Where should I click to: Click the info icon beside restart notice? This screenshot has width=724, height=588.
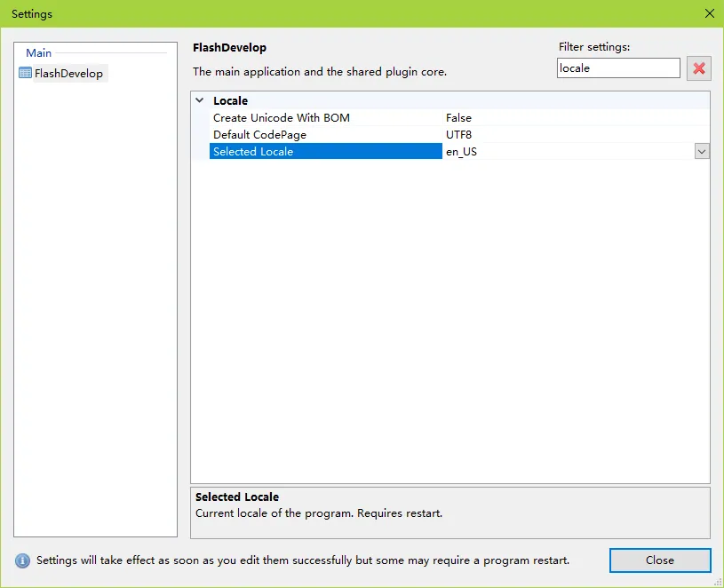tap(22, 561)
